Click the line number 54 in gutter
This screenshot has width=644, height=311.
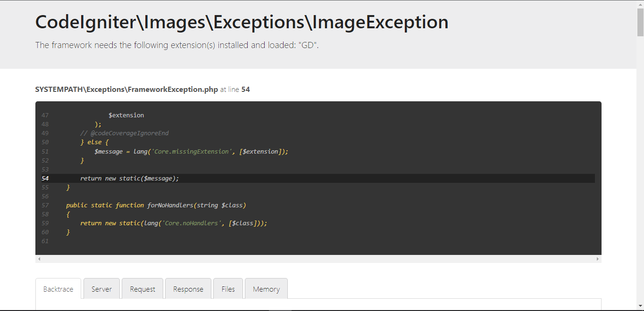point(45,178)
